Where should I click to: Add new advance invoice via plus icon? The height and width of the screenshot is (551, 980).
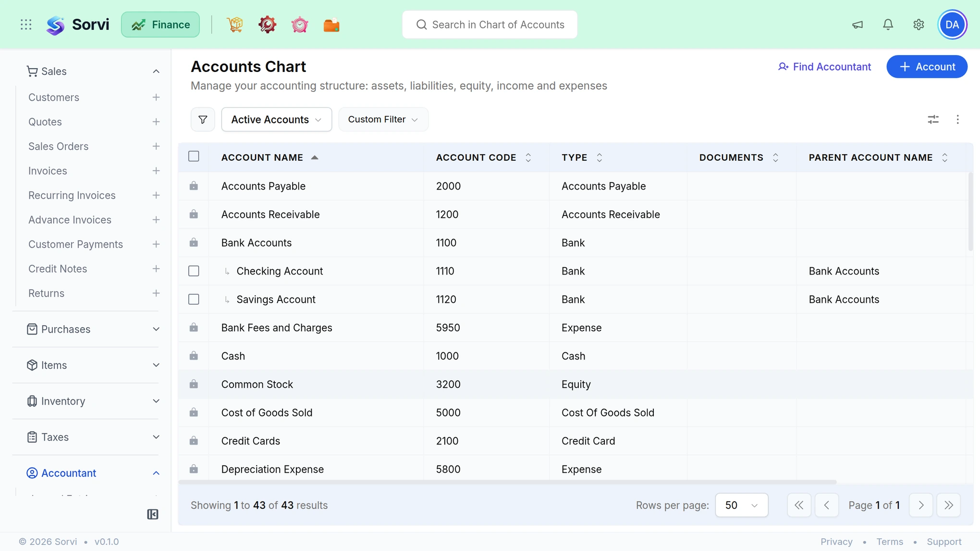(156, 220)
